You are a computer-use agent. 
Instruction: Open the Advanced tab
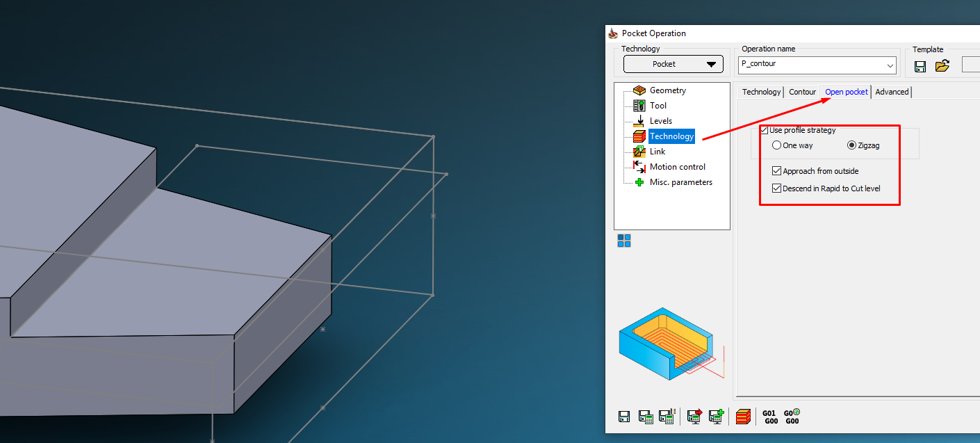(892, 92)
